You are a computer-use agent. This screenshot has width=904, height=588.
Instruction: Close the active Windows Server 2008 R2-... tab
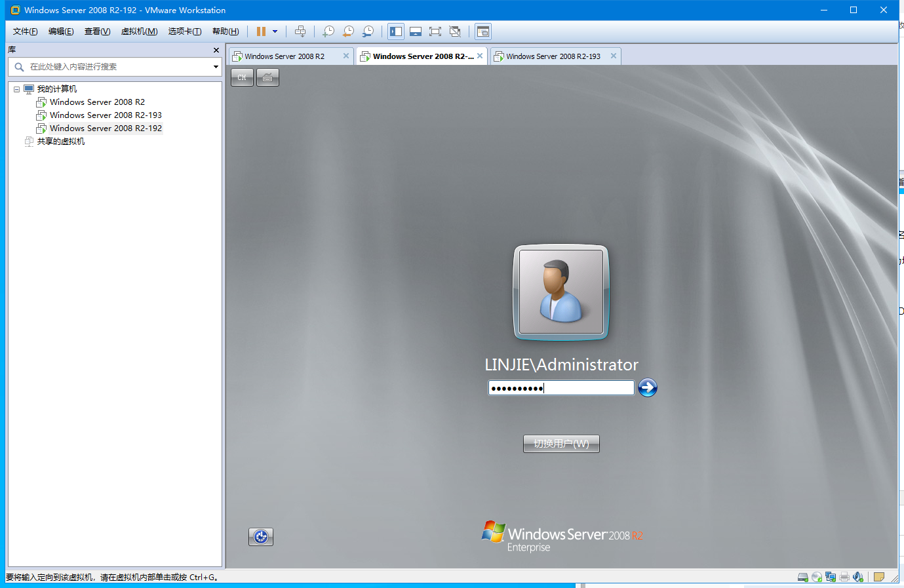(480, 56)
